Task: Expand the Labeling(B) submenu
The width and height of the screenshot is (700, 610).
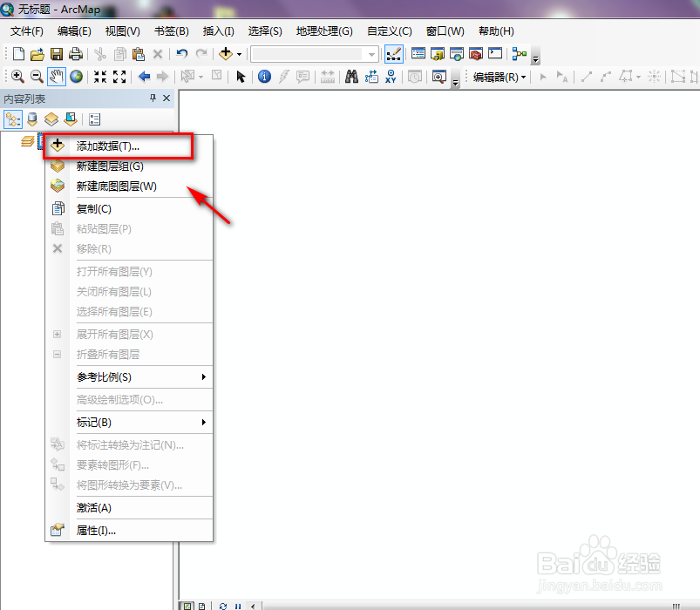Action: (x=204, y=422)
